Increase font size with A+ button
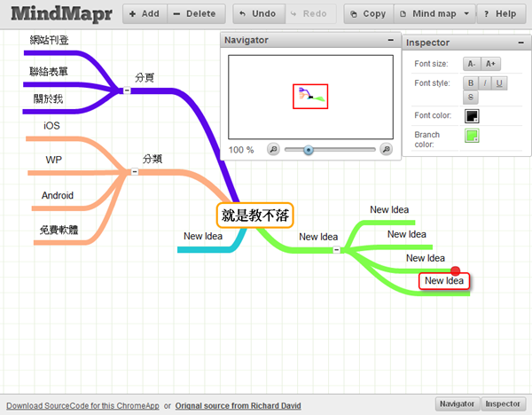This screenshot has width=532, height=415. click(490, 64)
